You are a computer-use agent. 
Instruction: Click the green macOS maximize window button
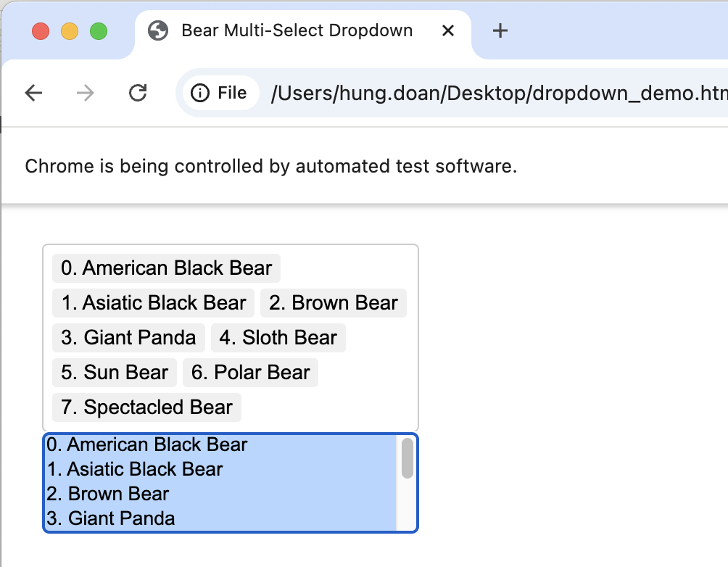(x=99, y=31)
